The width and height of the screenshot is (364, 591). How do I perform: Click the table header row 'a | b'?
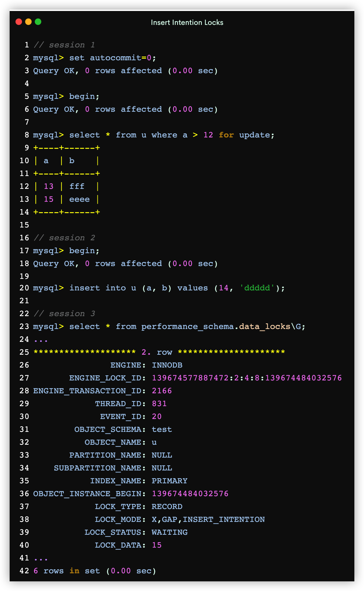click(67, 160)
